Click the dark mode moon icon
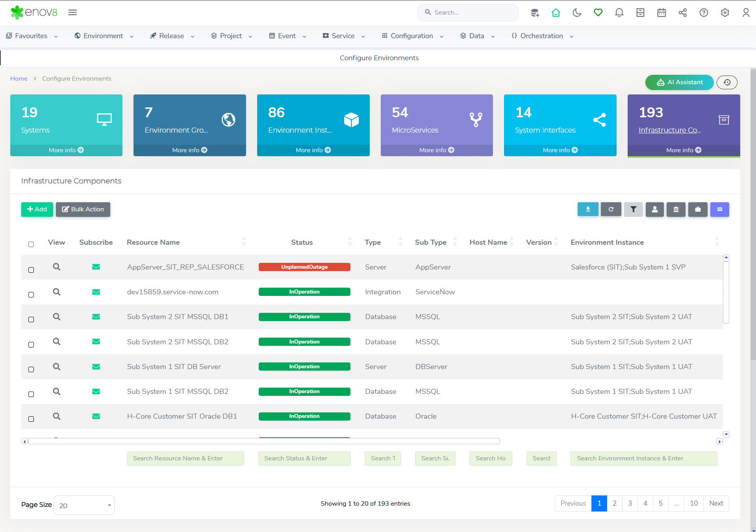 point(577,13)
